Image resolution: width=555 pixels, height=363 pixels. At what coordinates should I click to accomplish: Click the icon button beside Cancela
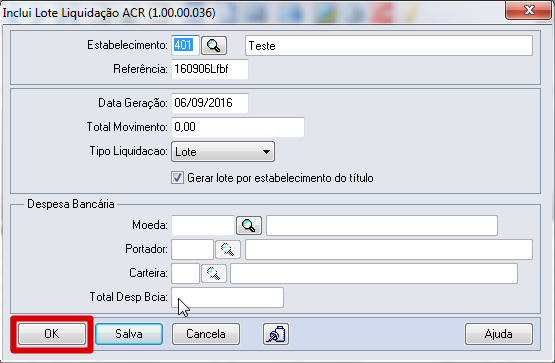click(276, 334)
